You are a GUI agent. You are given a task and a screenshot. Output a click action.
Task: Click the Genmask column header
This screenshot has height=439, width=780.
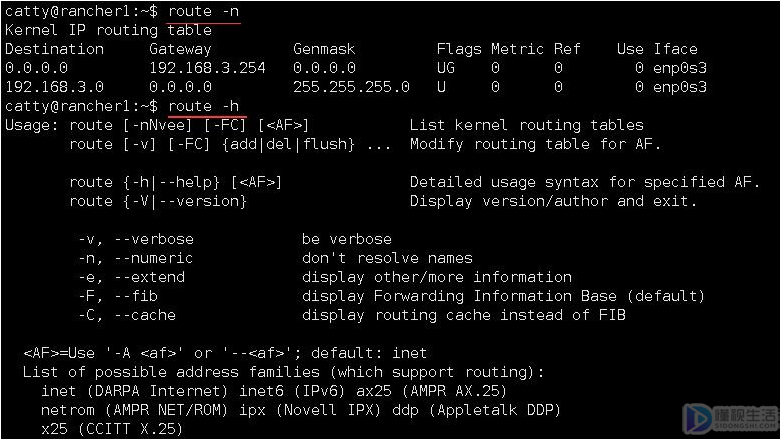point(325,49)
